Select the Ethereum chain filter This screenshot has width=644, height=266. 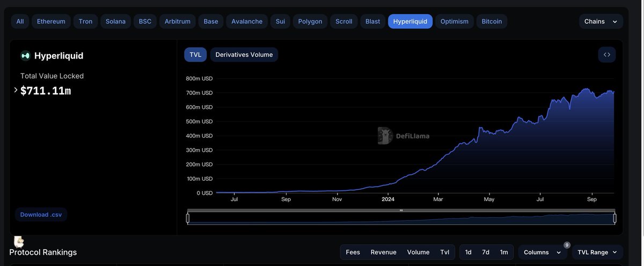click(x=51, y=21)
